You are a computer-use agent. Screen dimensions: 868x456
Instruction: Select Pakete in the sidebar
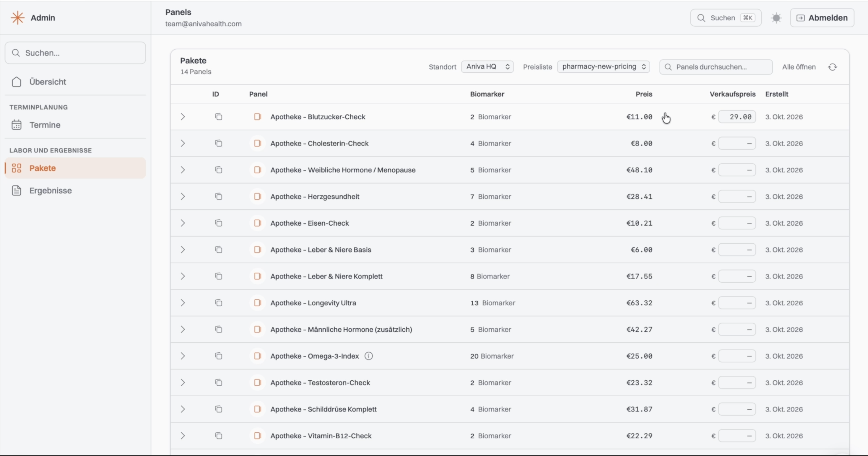pyautogui.click(x=75, y=168)
